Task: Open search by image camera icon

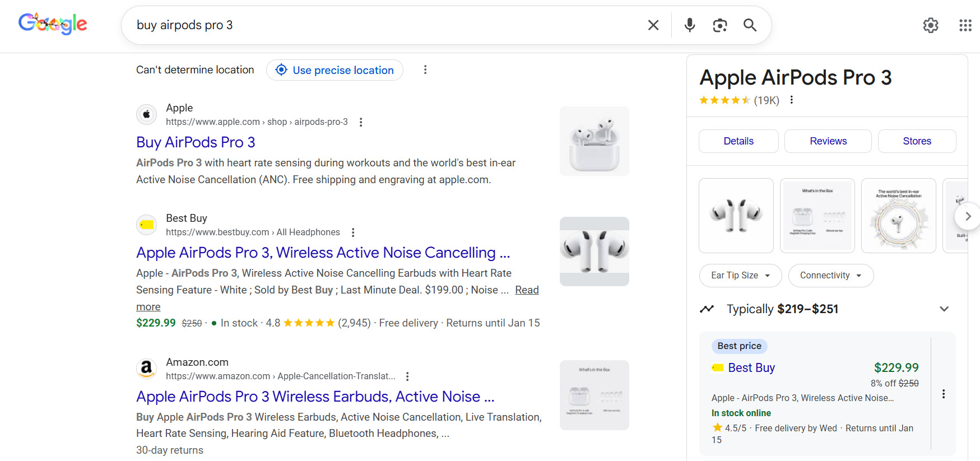Action: (720, 25)
